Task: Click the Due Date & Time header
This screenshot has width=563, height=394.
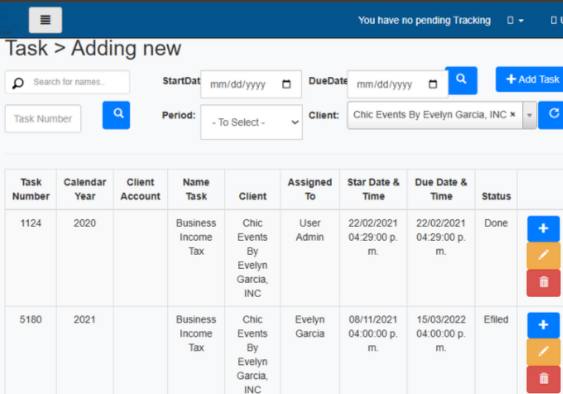Action: 441,189
